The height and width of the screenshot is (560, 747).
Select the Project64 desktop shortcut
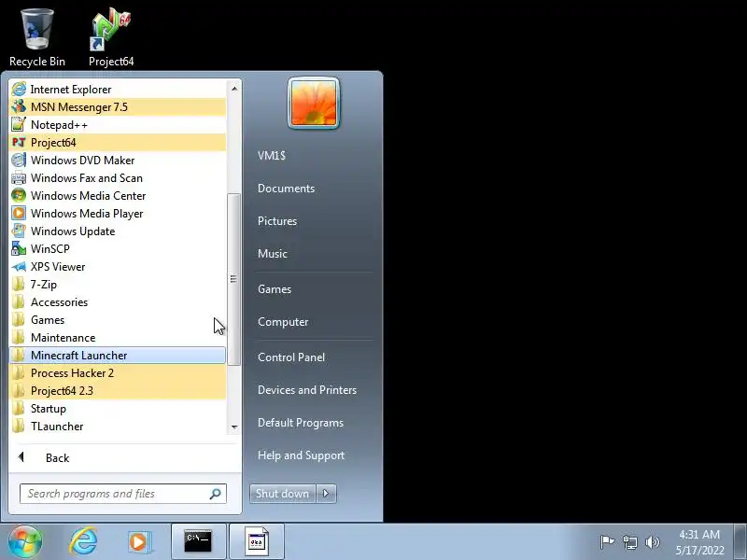coord(111,38)
